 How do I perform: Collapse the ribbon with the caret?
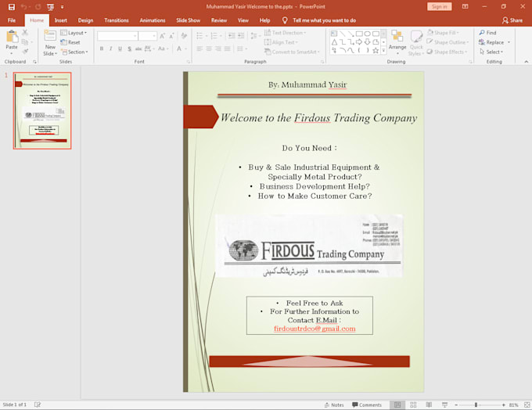click(x=527, y=62)
